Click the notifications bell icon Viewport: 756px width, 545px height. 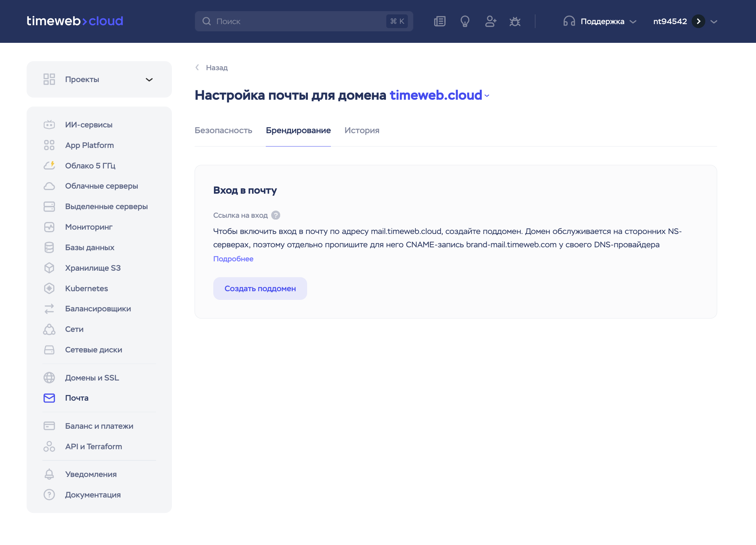click(x=49, y=474)
